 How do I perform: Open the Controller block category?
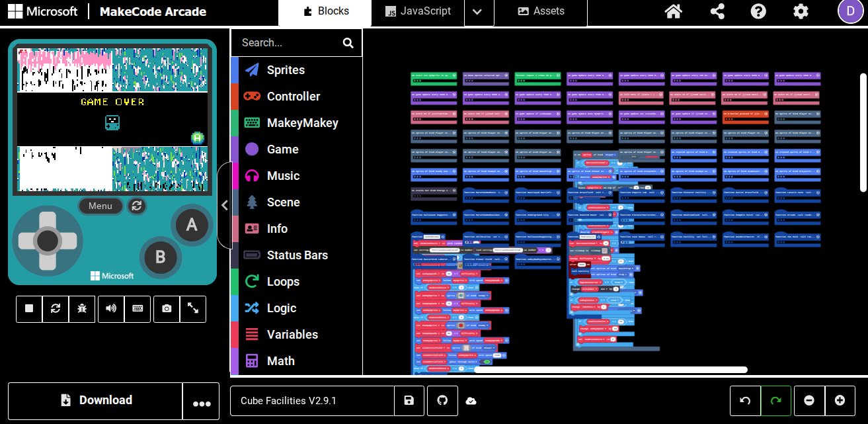[x=297, y=97]
